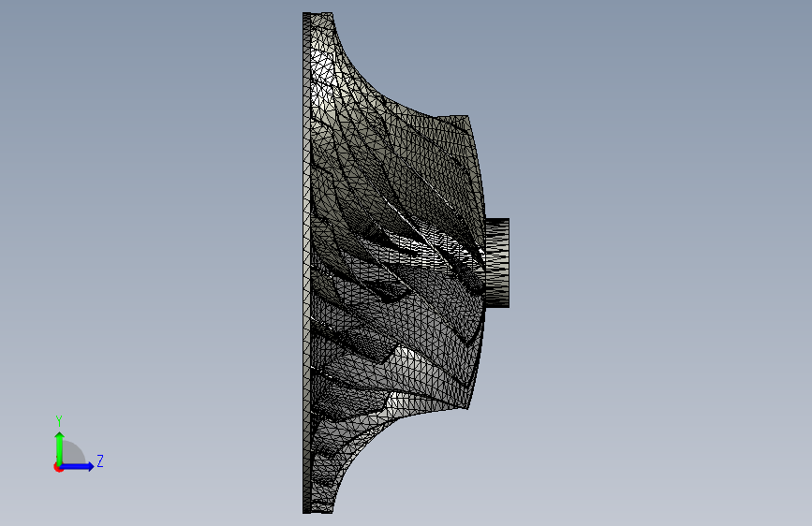Select the cylindrical hub shaft of the impeller
This screenshot has width=812, height=526.
(497, 263)
